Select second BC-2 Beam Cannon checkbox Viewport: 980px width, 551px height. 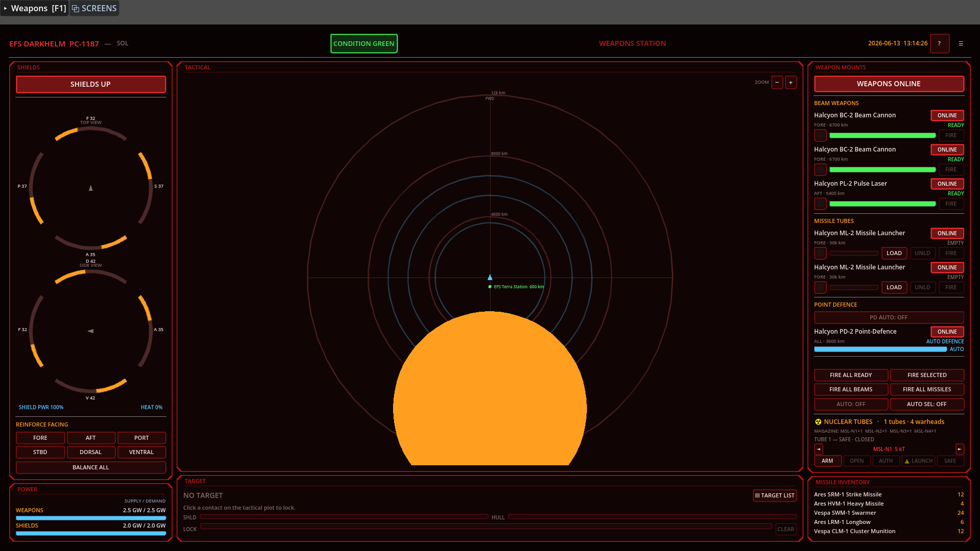(820, 170)
